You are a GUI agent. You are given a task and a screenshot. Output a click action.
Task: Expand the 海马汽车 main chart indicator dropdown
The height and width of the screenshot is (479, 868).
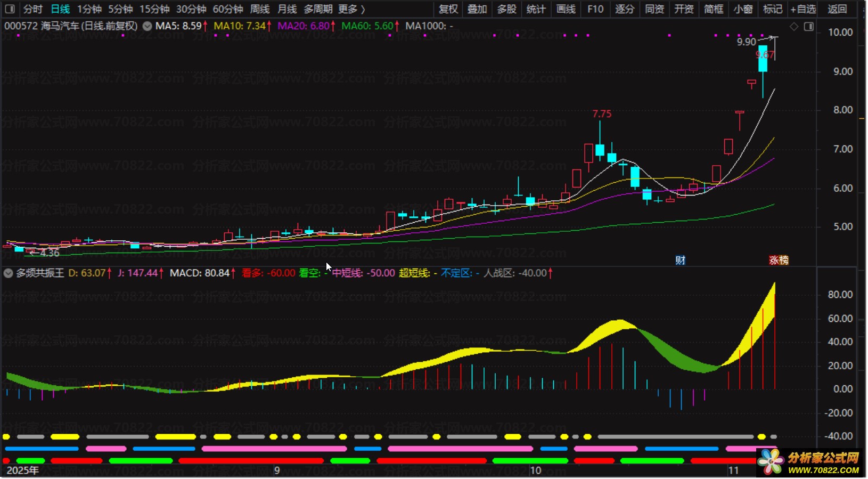(147, 26)
